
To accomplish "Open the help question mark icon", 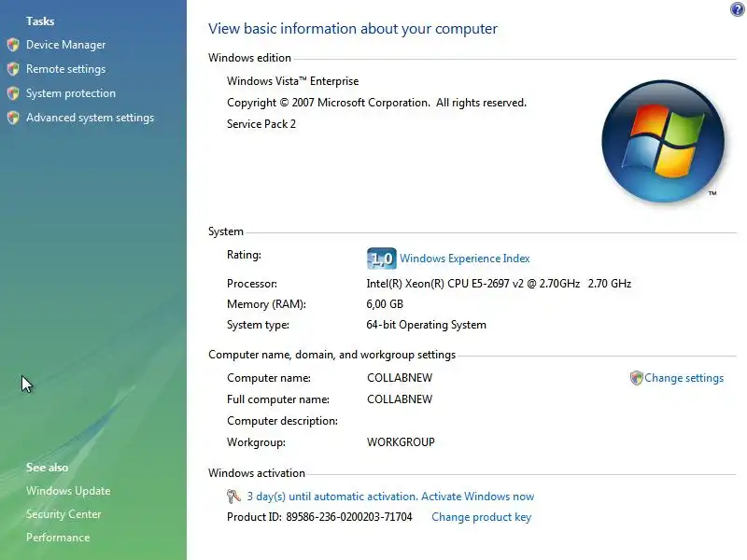I will click(737, 9).
